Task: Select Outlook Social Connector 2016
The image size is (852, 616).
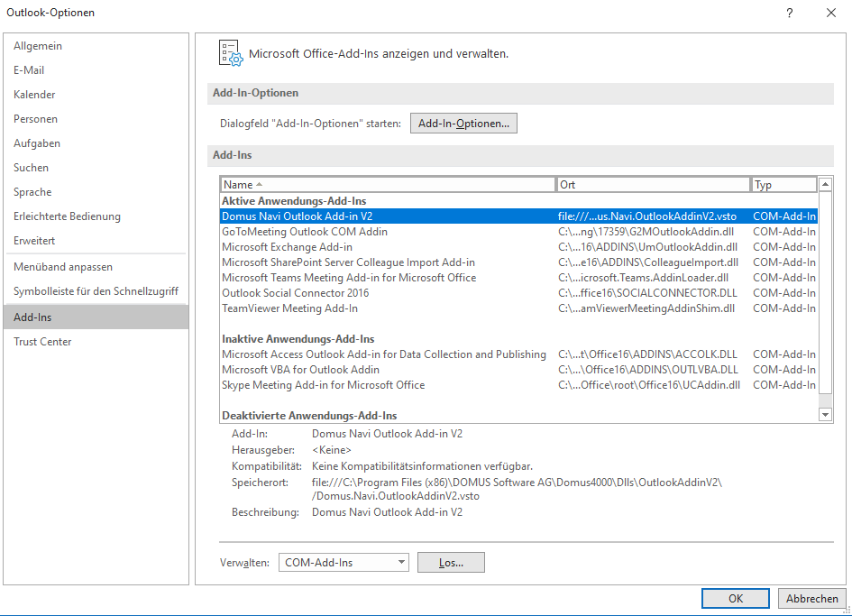Action: [x=519, y=293]
